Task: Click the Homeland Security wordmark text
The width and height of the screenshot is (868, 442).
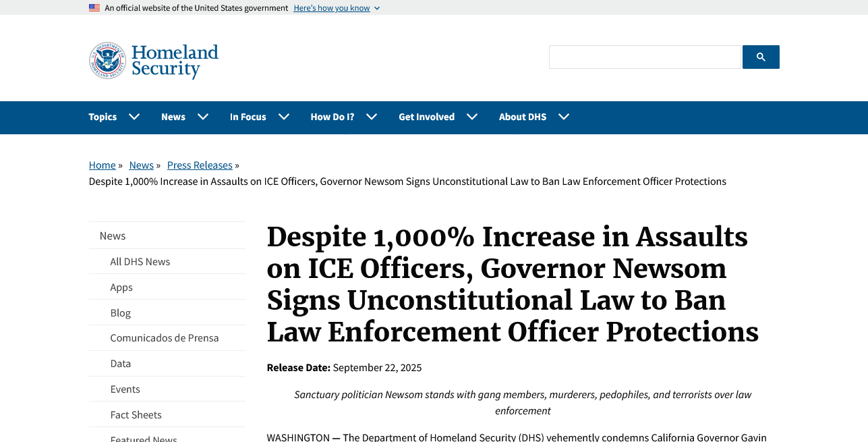Action: coord(175,61)
